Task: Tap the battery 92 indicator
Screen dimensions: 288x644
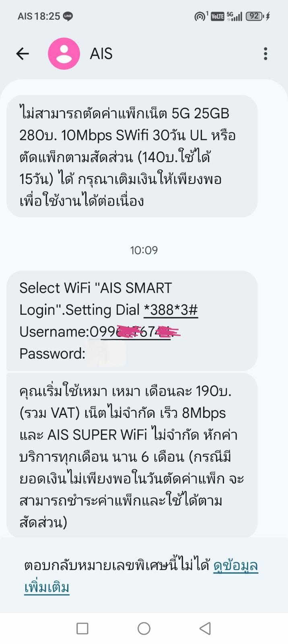Action: pos(254,16)
